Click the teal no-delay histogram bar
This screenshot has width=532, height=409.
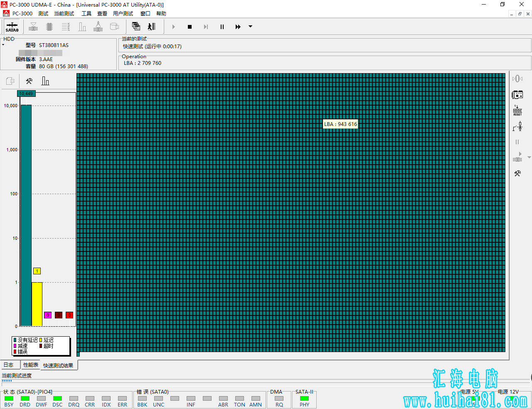pos(26,215)
